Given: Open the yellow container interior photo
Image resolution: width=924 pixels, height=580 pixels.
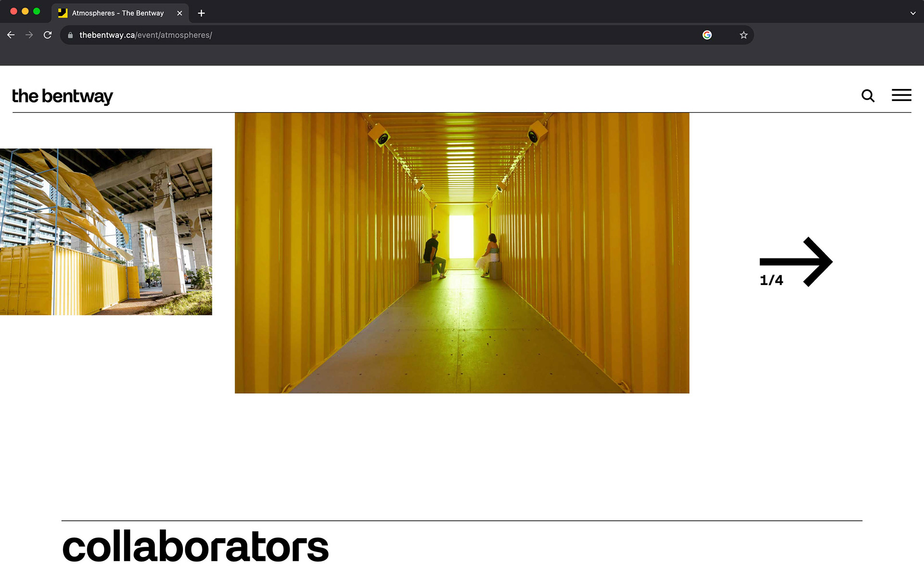Looking at the screenshot, I should [x=462, y=253].
